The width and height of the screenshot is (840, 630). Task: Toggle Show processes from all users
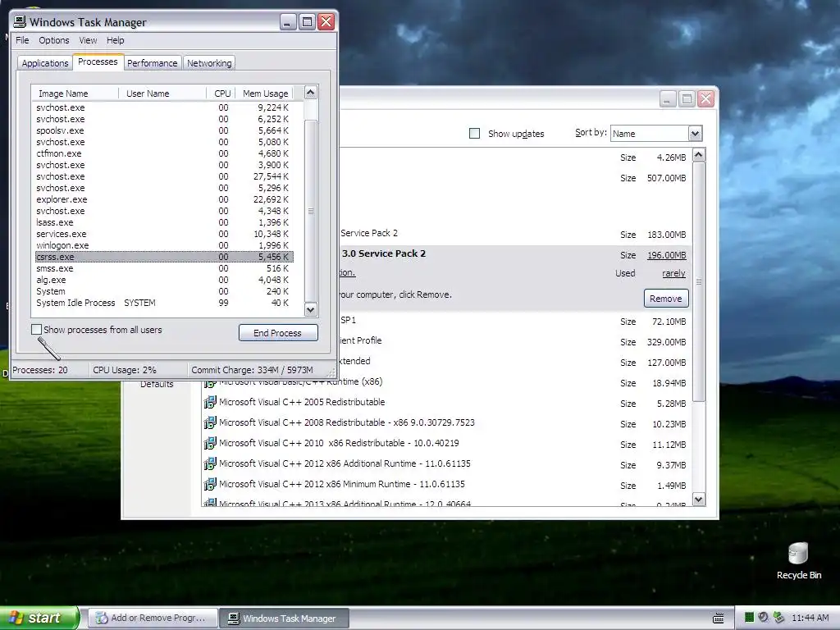[x=36, y=330]
